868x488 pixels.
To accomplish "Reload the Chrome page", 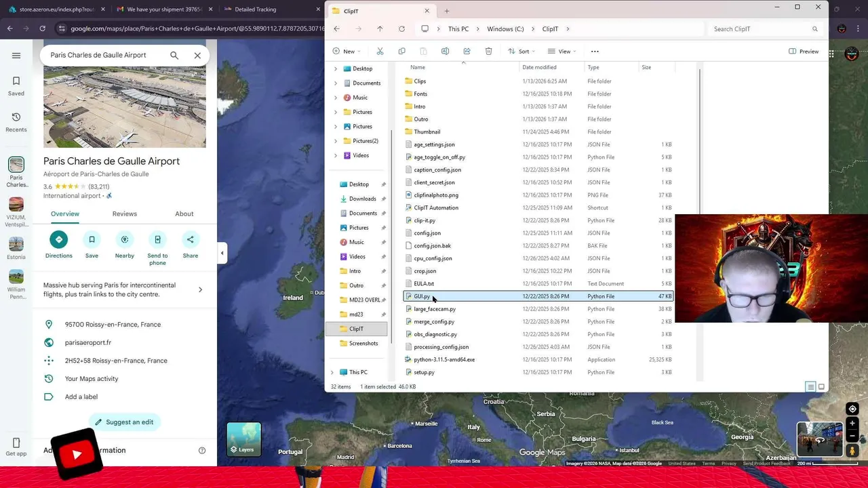I will 42,28.
